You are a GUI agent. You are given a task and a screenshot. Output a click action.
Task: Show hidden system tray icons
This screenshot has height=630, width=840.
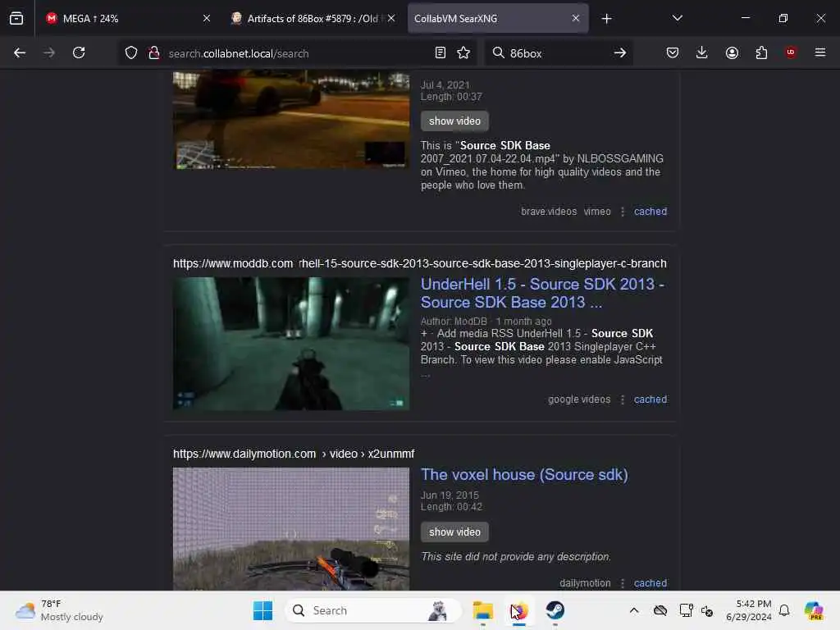point(634,610)
